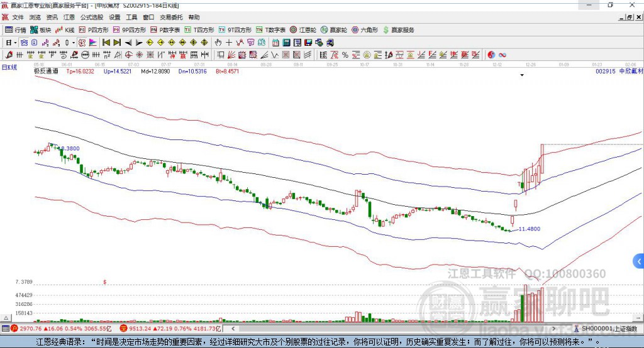Launch the 江恩轮 Gann wheel

[x=303, y=30]
